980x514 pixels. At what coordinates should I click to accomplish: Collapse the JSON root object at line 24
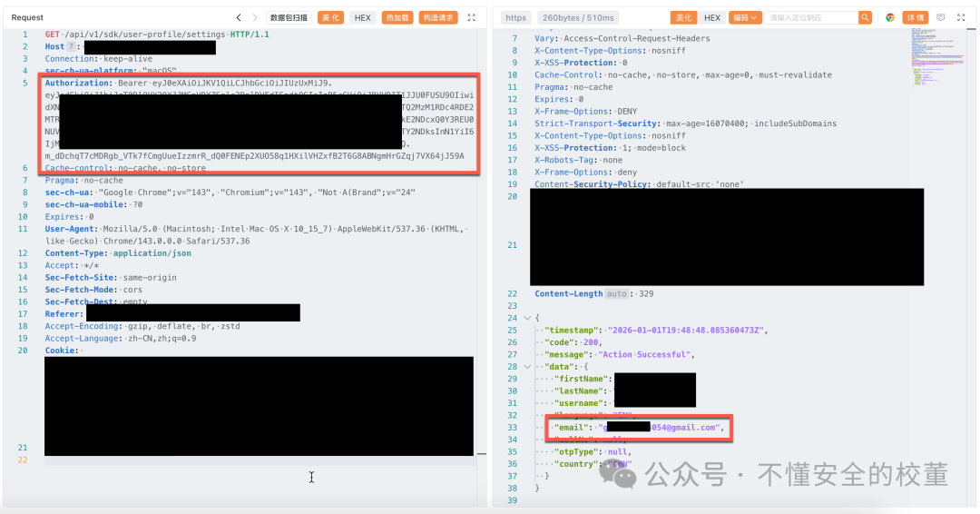(527, 318)
